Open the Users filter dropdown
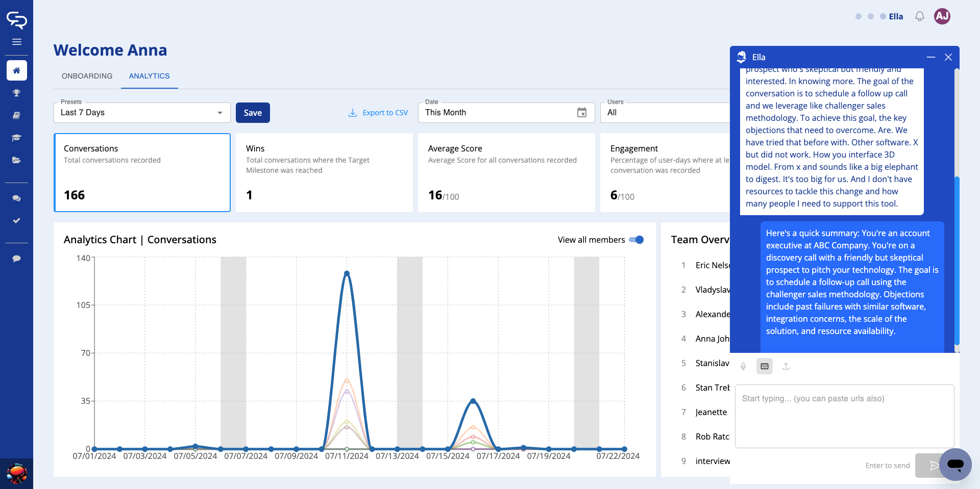This screenshot has height=489, width=980. [665, 113]
